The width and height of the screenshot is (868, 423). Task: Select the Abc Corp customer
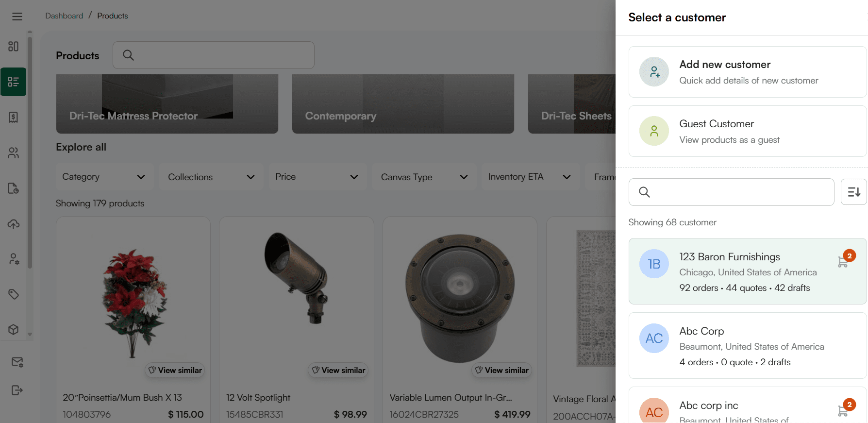[747, 346]
